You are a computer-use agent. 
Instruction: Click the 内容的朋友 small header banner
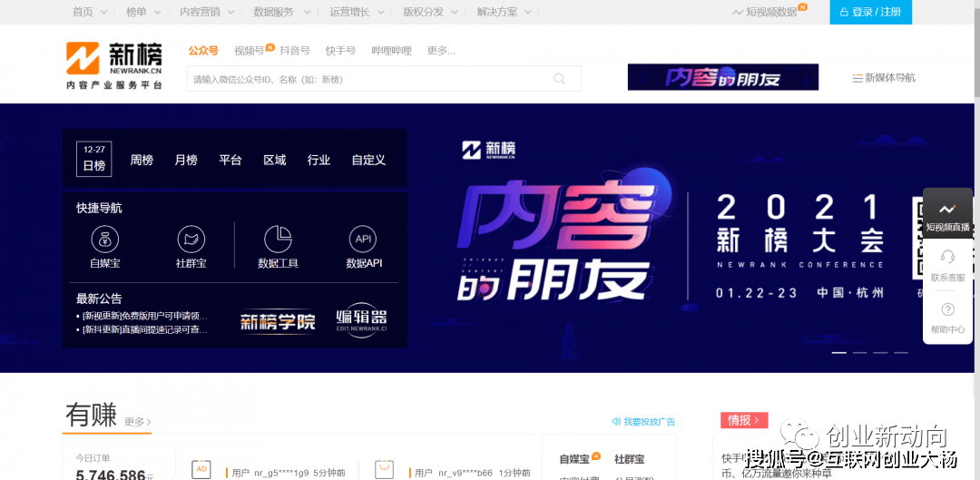pyautogui.click(x=723, y=77)
